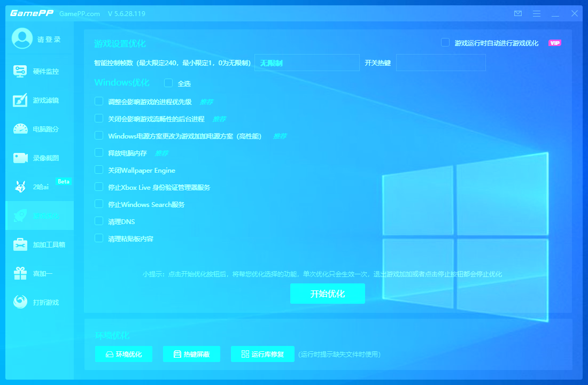
Task: Click the 开关热键 hotkey input field
Action: click(440, 63)
